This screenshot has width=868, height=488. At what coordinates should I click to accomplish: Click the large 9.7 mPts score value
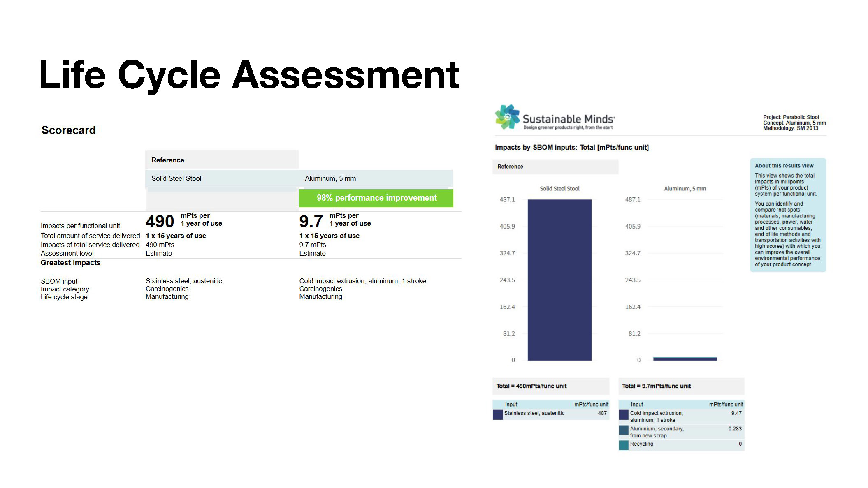click(x=311, y=222)
